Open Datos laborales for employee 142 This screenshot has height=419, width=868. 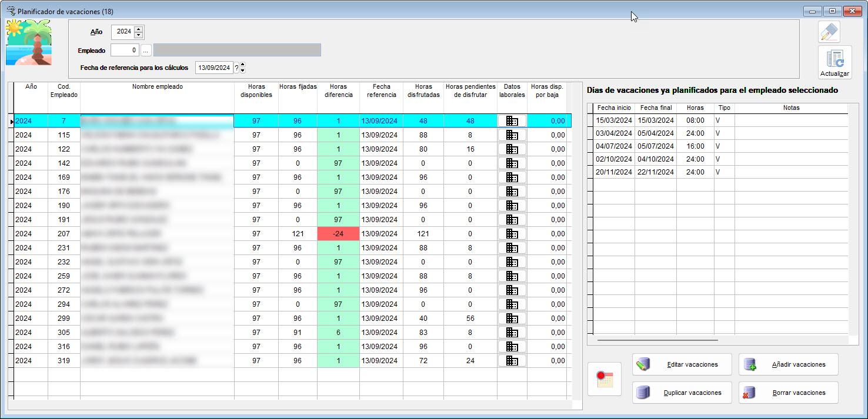(x=512, y=163)
